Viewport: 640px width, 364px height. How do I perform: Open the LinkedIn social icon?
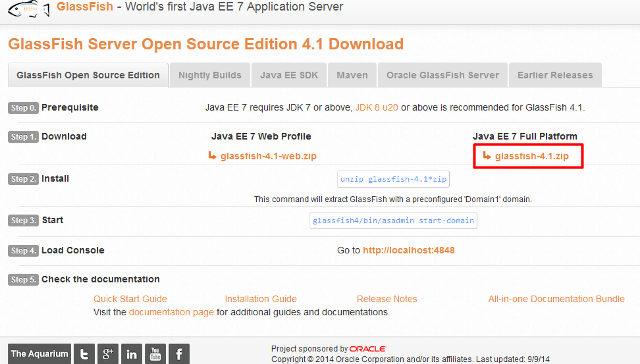(x=132, y=354)
